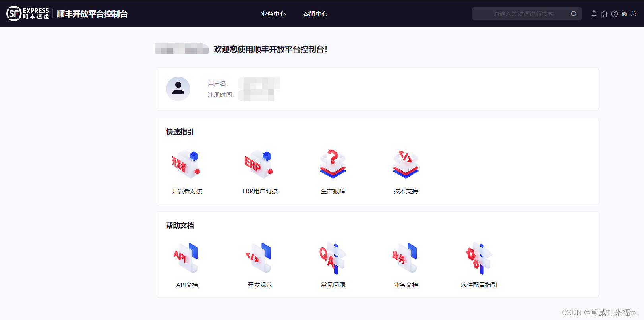Open help question mark icon
The width and height of the screenshot is (644, 320).
(x=615, y=14)
